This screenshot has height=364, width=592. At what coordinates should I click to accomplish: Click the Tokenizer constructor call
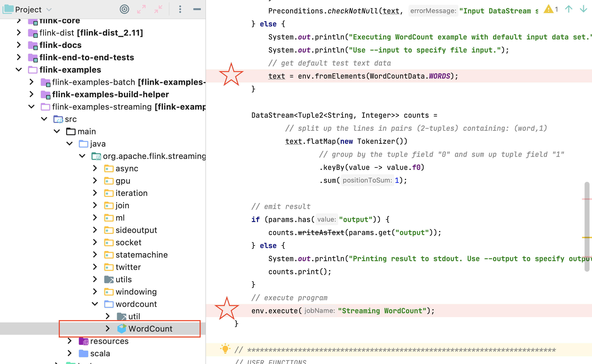(382, 141)
